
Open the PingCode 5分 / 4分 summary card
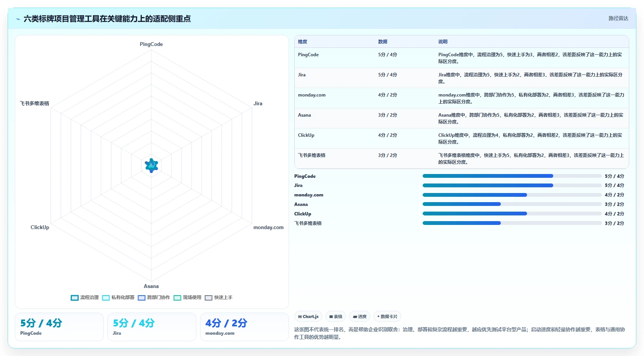tap(59, 327)
